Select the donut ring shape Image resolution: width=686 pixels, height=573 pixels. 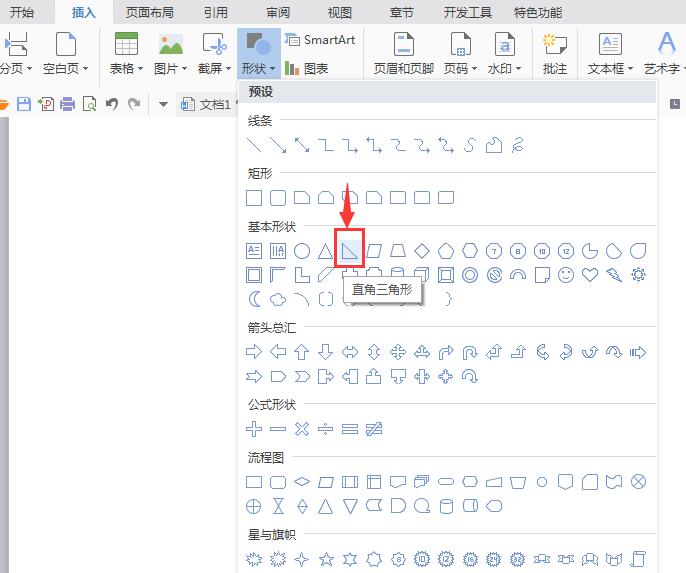pyautogui.click(x=469, y=275)
